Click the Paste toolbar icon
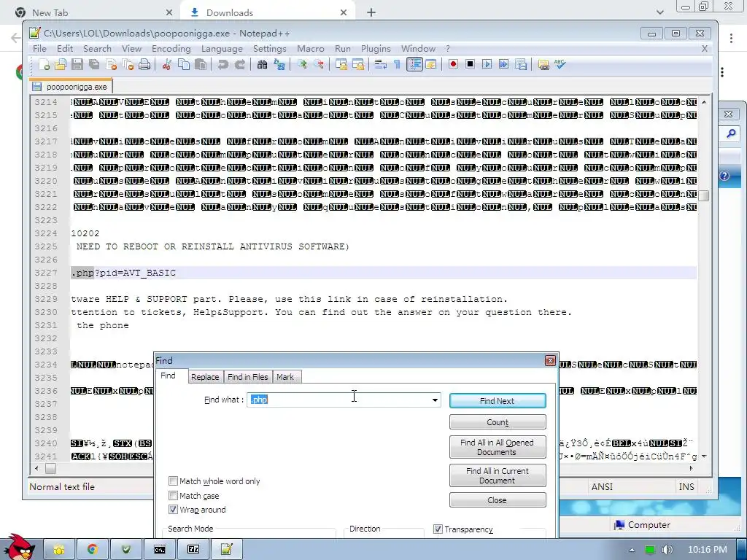The width and height of the screenshot is (747, 560). coord(201,64)
